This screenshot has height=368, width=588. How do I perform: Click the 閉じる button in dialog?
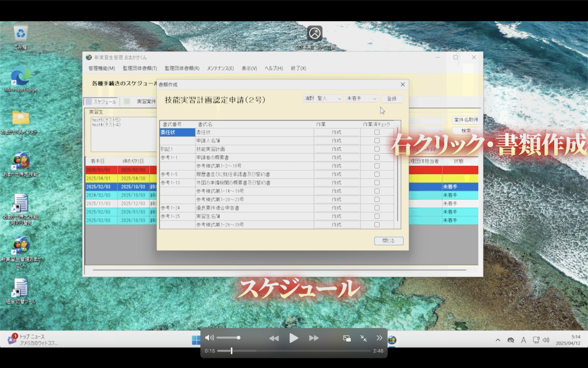point(388,241)
